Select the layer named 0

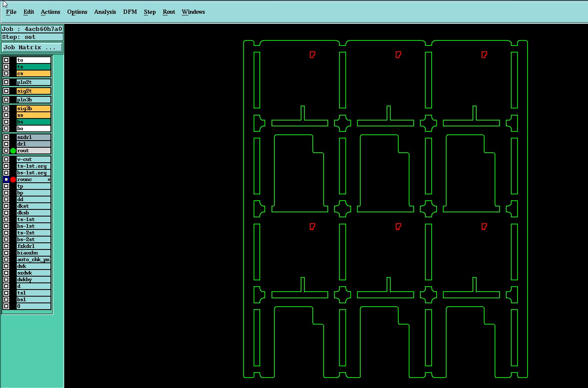33,306
